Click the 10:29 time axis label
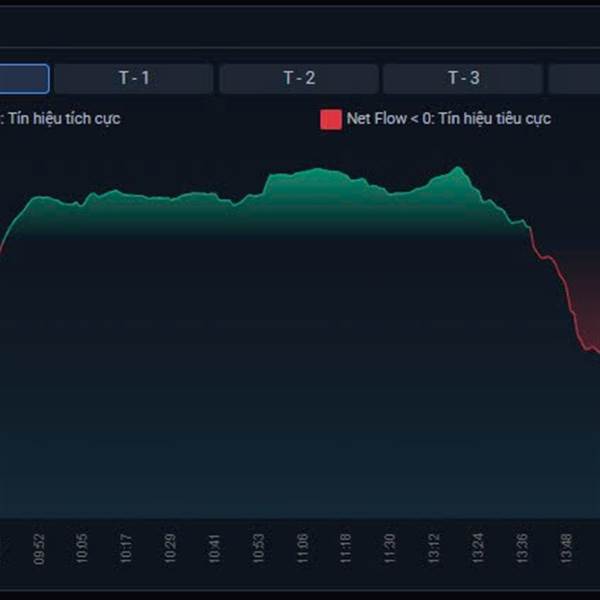This screenshot has height=600, width=600. click(x=170, y=549)
